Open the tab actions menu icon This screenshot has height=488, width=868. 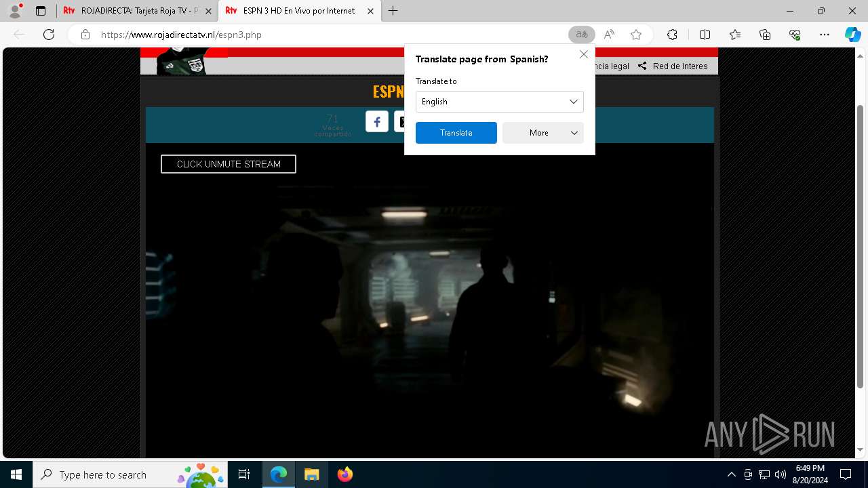pyautogui.click(x=41, y=11)
